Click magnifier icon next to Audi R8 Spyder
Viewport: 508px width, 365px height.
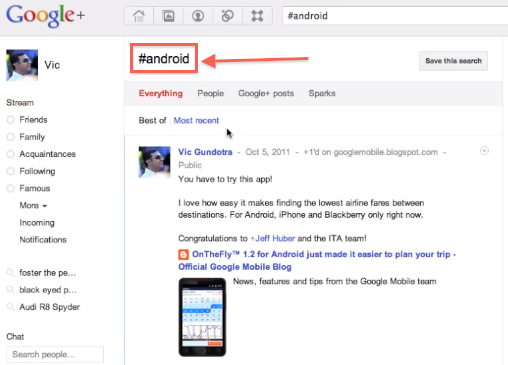tap(11, 307)
